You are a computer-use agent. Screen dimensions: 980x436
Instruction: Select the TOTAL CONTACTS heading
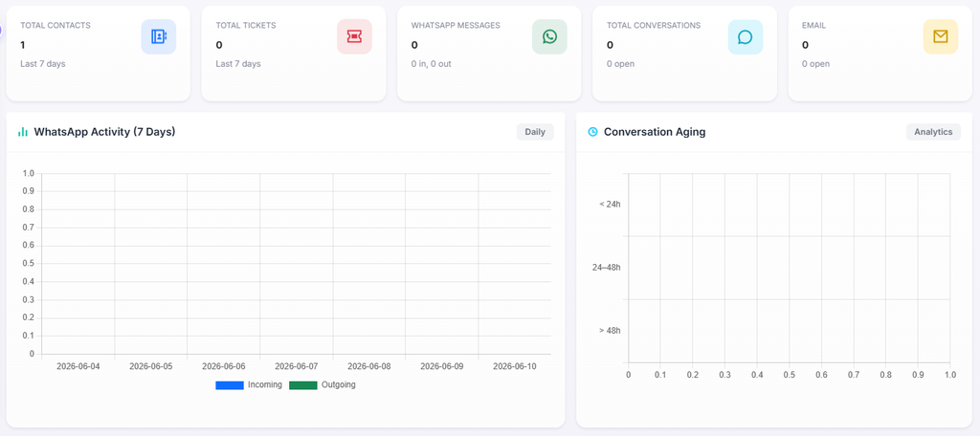pos(56,26)
